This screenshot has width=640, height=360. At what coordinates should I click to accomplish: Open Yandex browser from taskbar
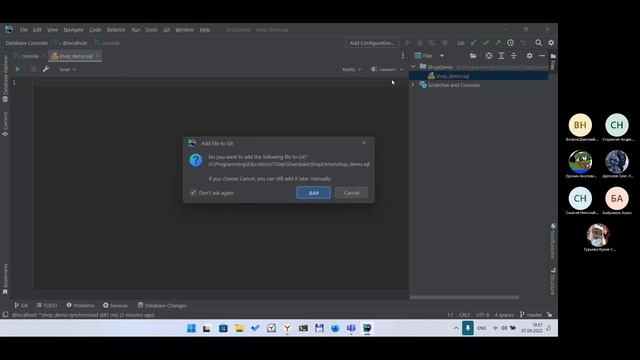pyautogui.click(x=287, y=328)
